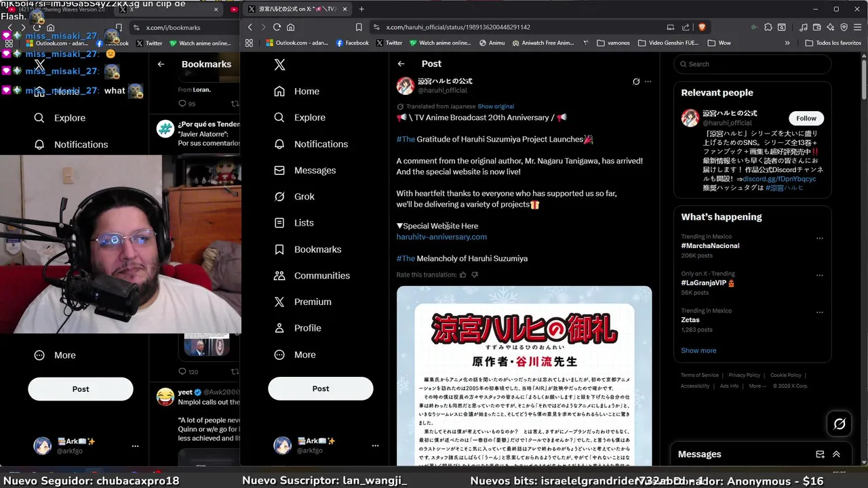Rate the translation with thumbs up
The image size is (868, 488).
pyautogui.click(x=463, y=274)
